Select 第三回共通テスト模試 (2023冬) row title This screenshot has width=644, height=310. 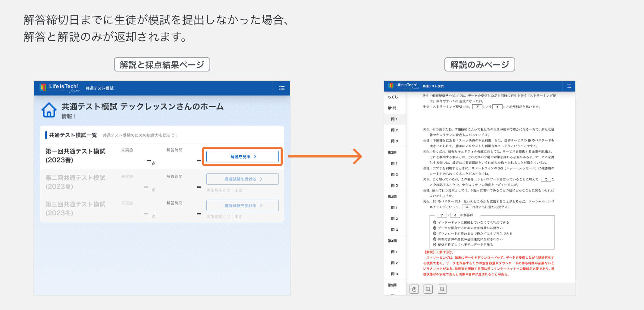pyautogui.click(x=75, y=208)
